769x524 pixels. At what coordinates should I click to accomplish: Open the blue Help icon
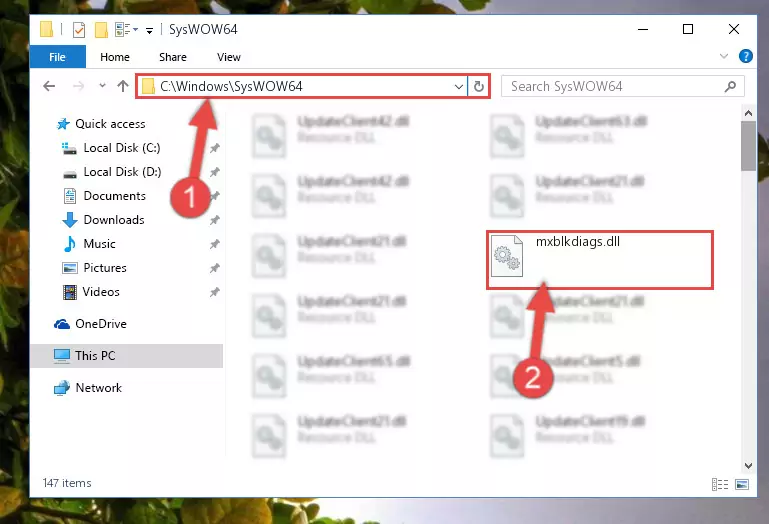tap(745, 56)
